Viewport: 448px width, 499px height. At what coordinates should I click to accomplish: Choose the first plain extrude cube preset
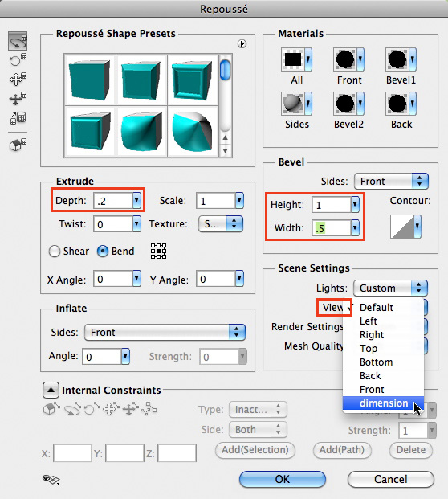pos(90,80)
